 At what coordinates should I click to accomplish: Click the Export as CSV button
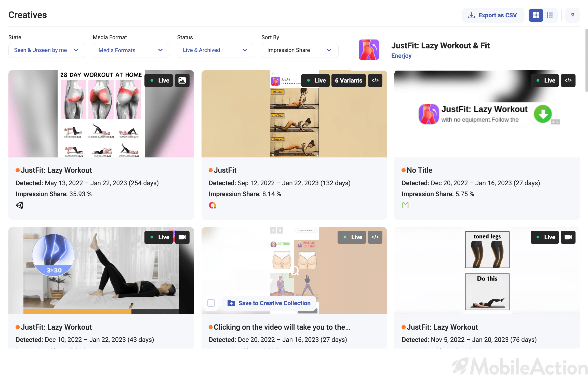pos(493,15)
